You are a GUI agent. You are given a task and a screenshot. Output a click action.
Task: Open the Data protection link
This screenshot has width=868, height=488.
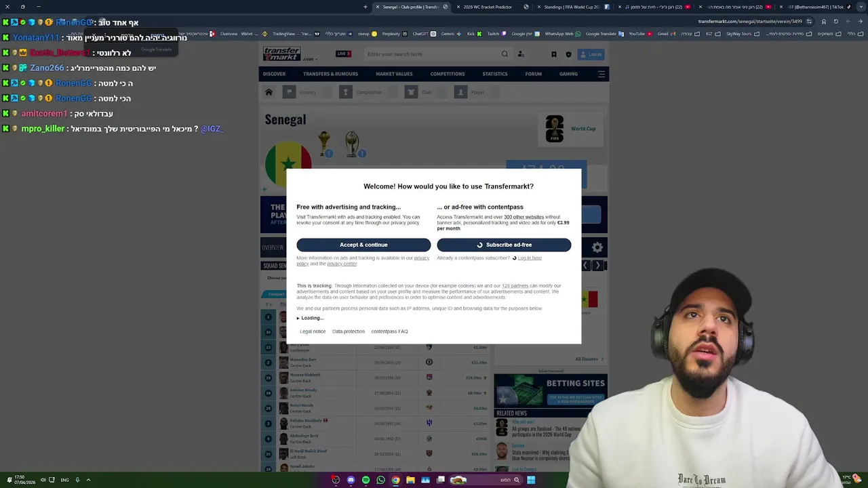pos(349,331)
